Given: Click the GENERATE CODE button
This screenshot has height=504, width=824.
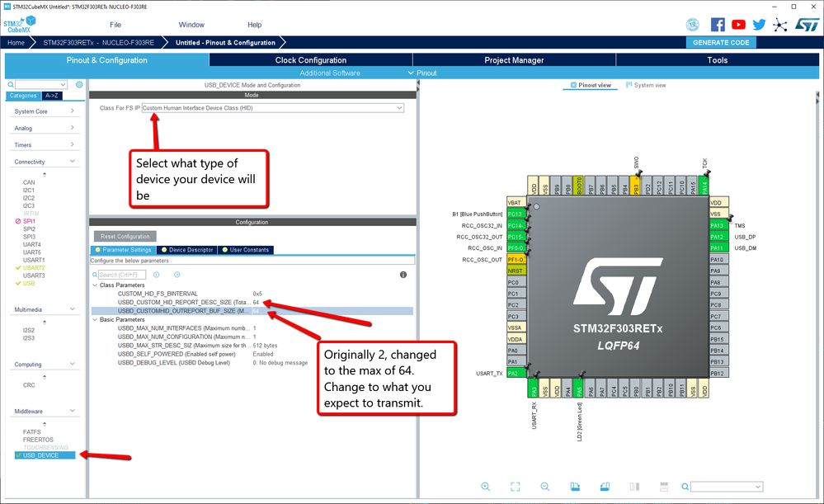Looking at the screenshot, I should pos(721,43).
